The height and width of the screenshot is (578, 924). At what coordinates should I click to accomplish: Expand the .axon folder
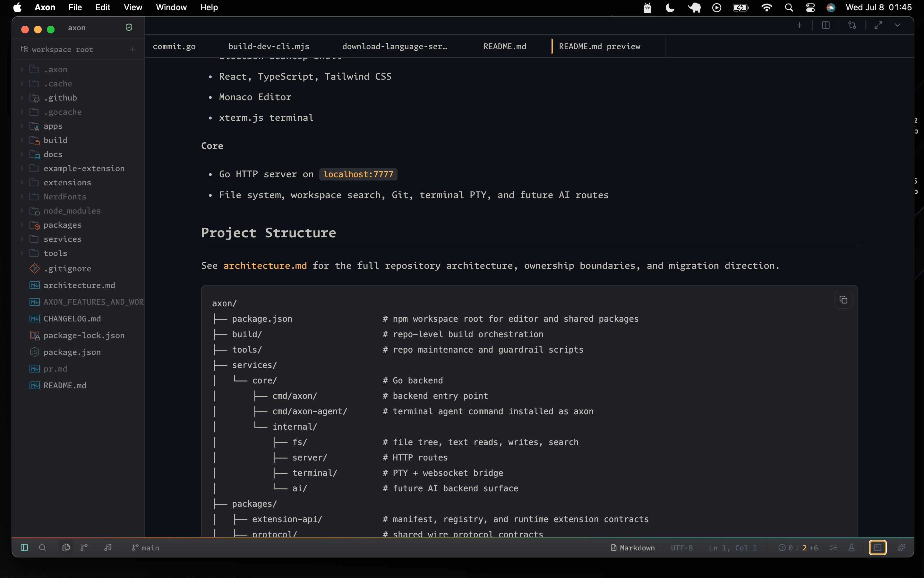(x=22, y=70)
